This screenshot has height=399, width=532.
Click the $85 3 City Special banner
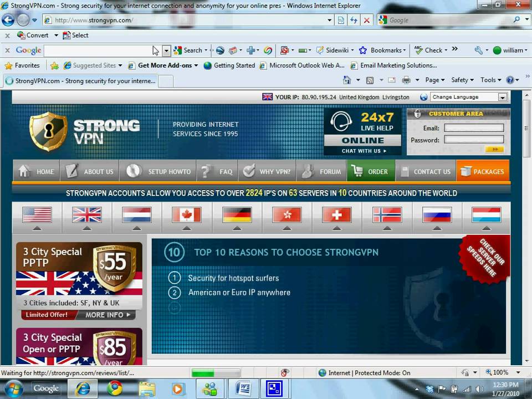[x=79, y=346]
